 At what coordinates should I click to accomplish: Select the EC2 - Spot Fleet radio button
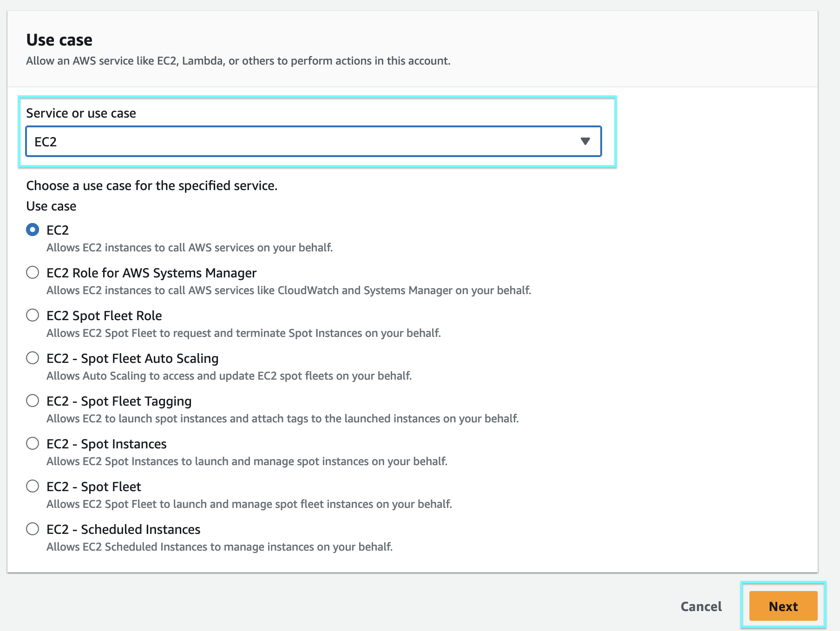pos(33,486)
